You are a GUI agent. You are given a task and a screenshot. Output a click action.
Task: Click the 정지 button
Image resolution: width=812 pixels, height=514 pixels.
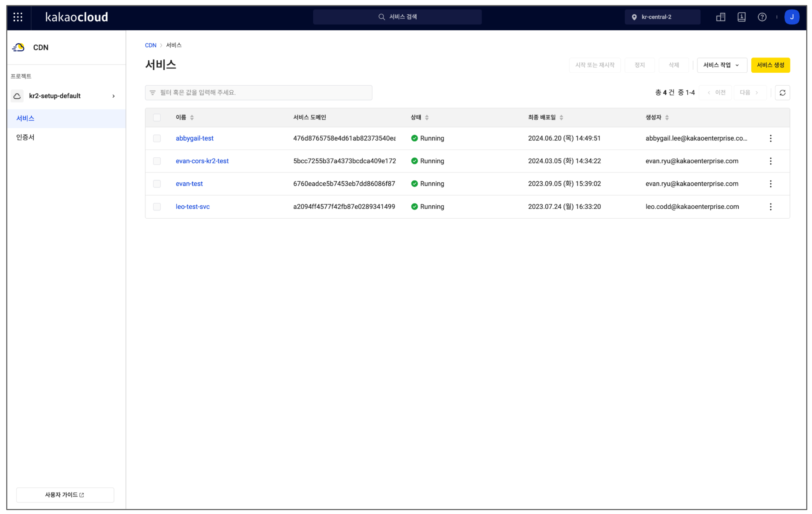coord(639,65)
